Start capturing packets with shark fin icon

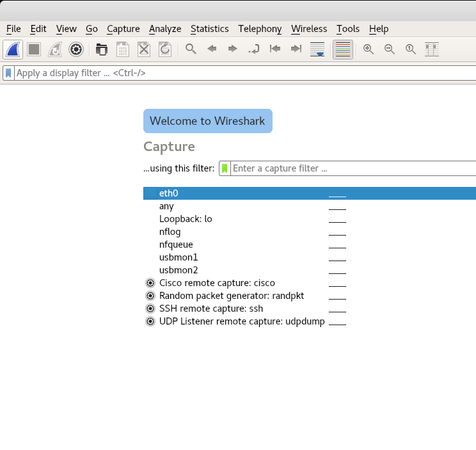pos(13,49)
